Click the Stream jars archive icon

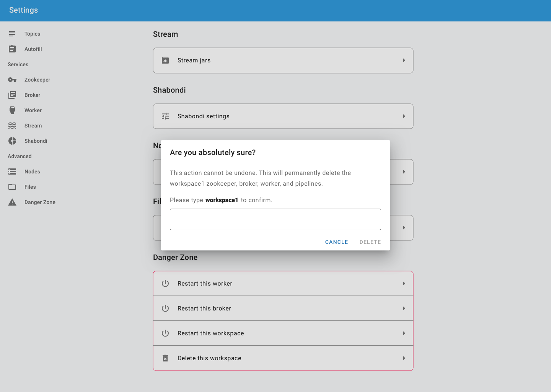tap(165, 60)
